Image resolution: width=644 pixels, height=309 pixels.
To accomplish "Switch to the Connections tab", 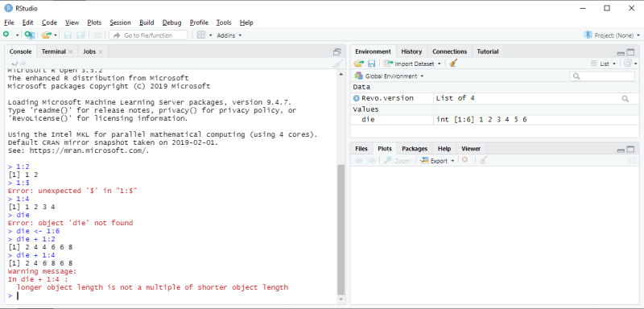I will coord(450,51).
